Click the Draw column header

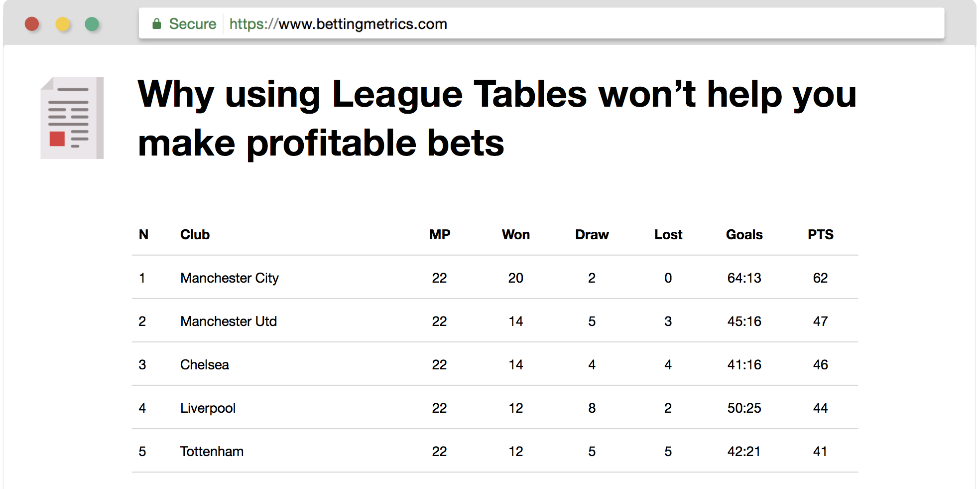(x=592, y=234)
